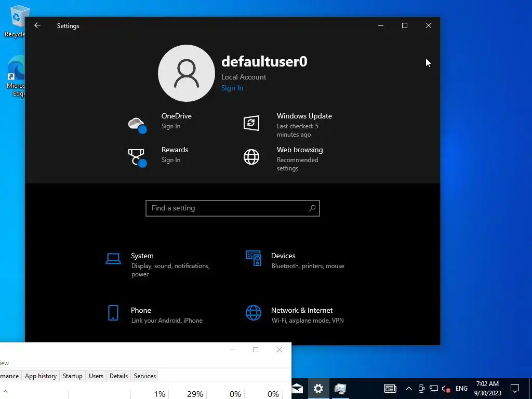Show hidden system tray icons
The image size is (532, 399).
click(x=409, y=389)
